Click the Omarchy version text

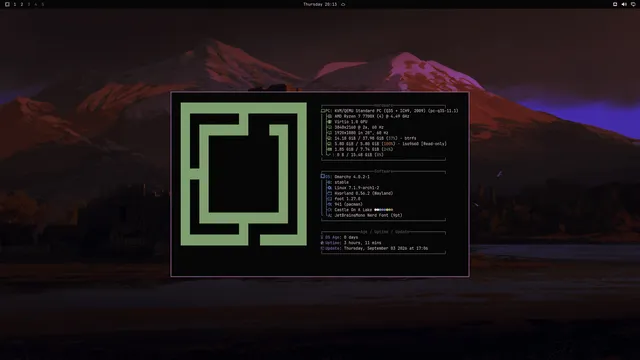[x=352, y=177]
